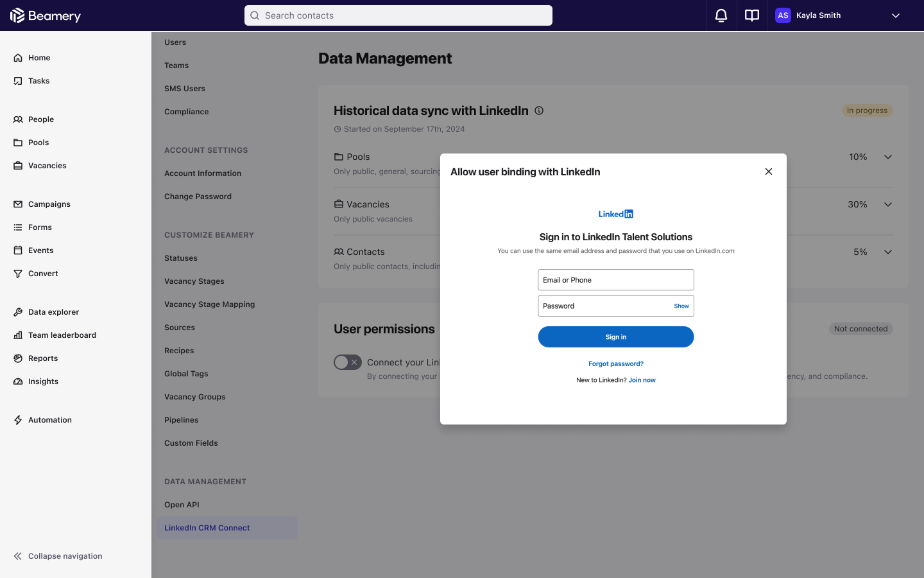Click the Events calendar icon
Viewport: 924px width, 578px height.
click(x=18, y=250)
